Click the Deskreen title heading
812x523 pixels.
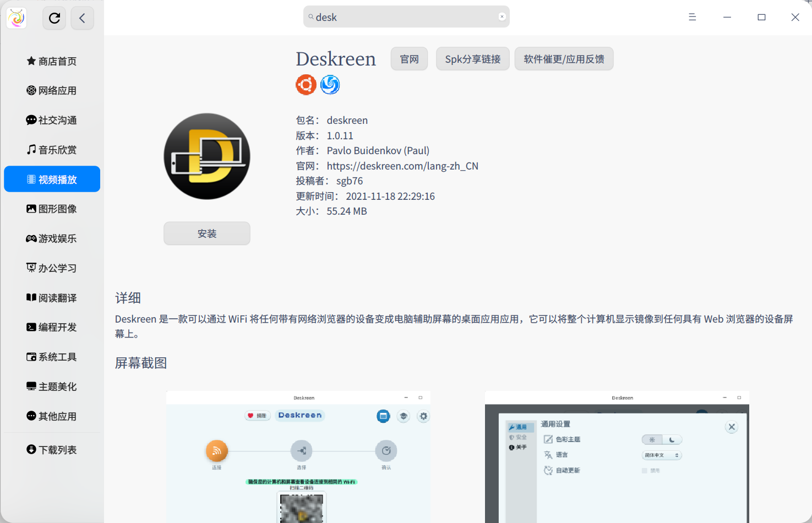tap(336, 59)
